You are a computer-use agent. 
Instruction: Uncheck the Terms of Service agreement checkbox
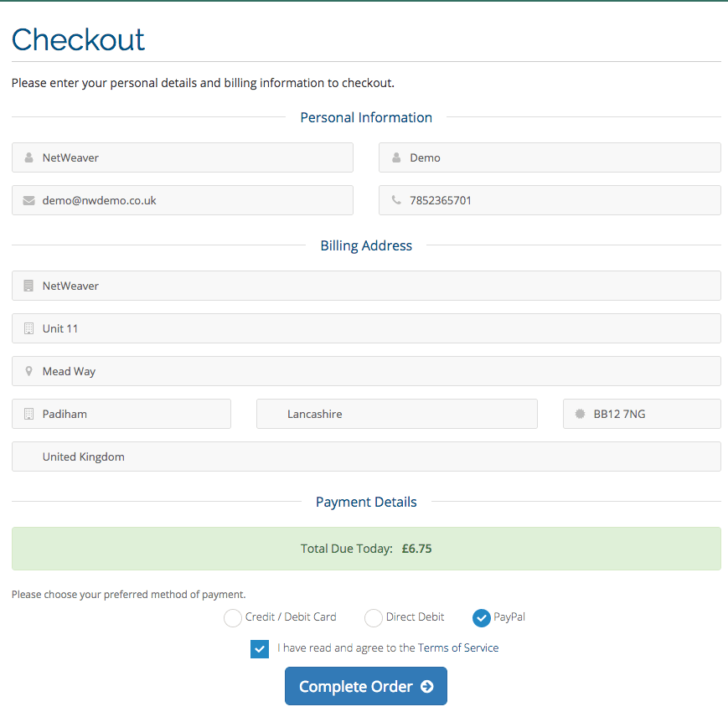point(260,649)
